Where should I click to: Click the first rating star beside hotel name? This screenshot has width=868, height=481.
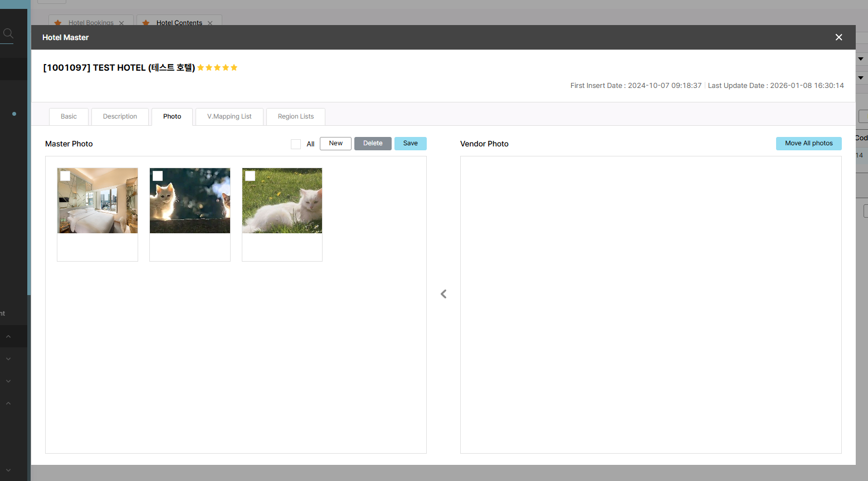[x=201, y=67]
